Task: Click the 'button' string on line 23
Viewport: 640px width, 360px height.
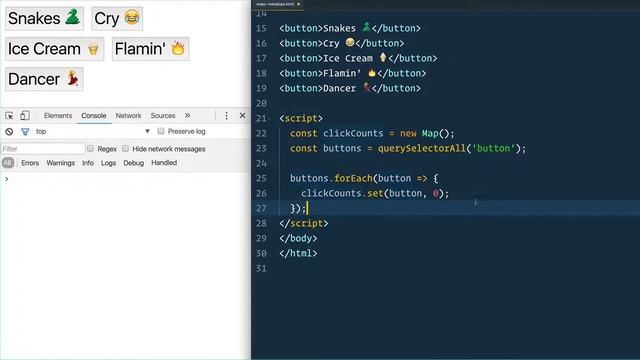Action: pos(493,149)
